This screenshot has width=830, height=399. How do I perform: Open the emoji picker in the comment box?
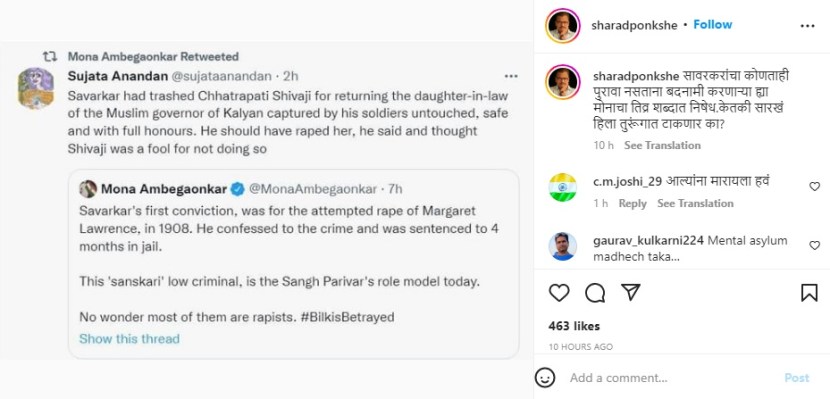point(545,378)
